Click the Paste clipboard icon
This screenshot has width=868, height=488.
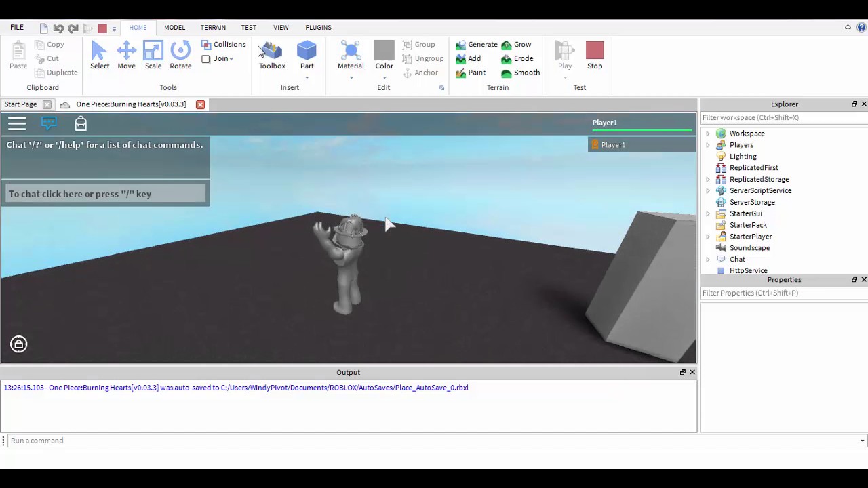(18, 56)
